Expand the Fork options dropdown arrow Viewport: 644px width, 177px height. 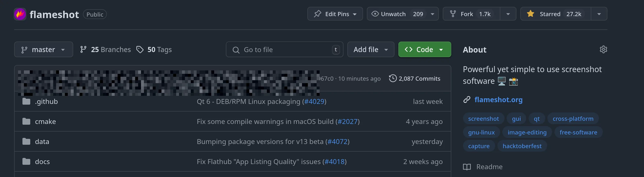click(508, 14)
